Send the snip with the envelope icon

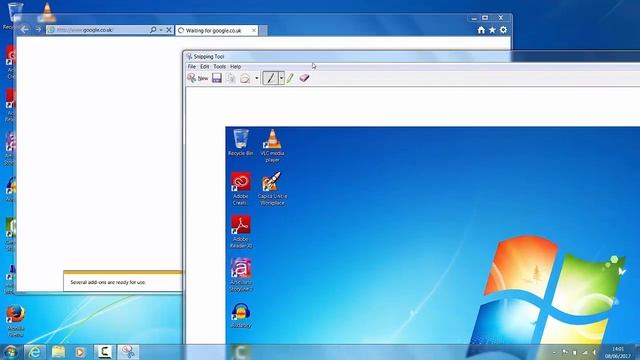245,78
